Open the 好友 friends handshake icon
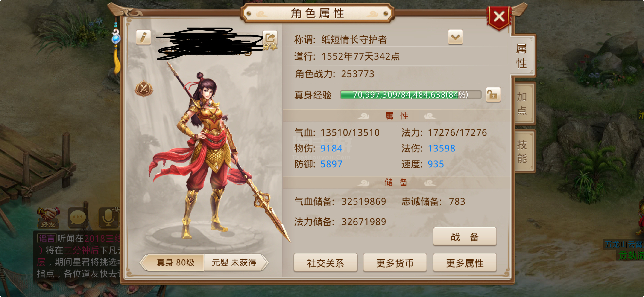Screen dimensions: 644x297 click(48, 217)
